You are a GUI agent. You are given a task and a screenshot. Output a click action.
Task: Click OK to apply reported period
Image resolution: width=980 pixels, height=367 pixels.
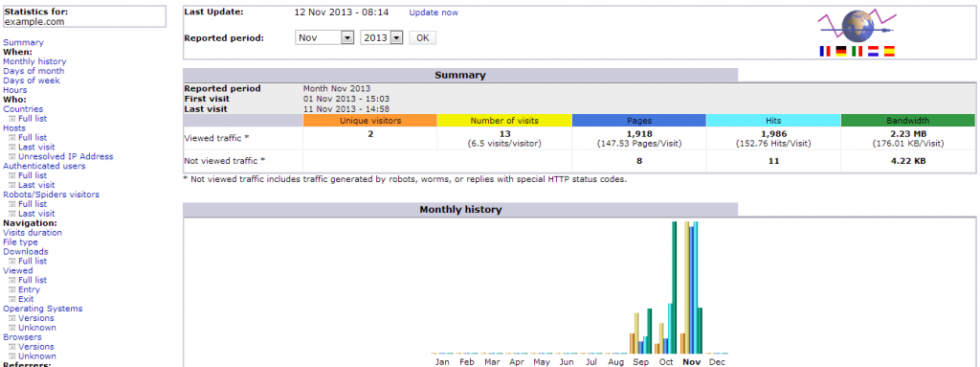pos(422,37)
